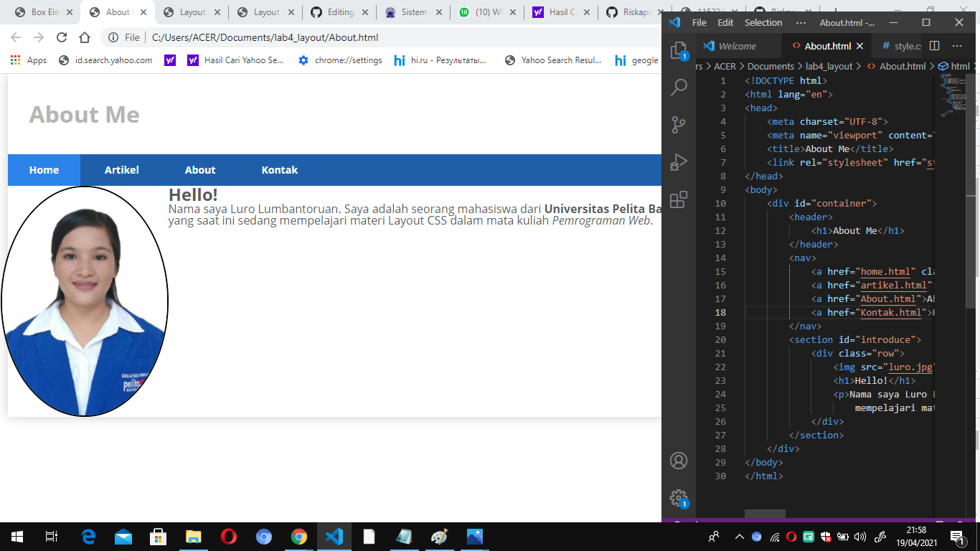Split the editor with the split icon
The image size is (980, 551).
tap(933, 45)
